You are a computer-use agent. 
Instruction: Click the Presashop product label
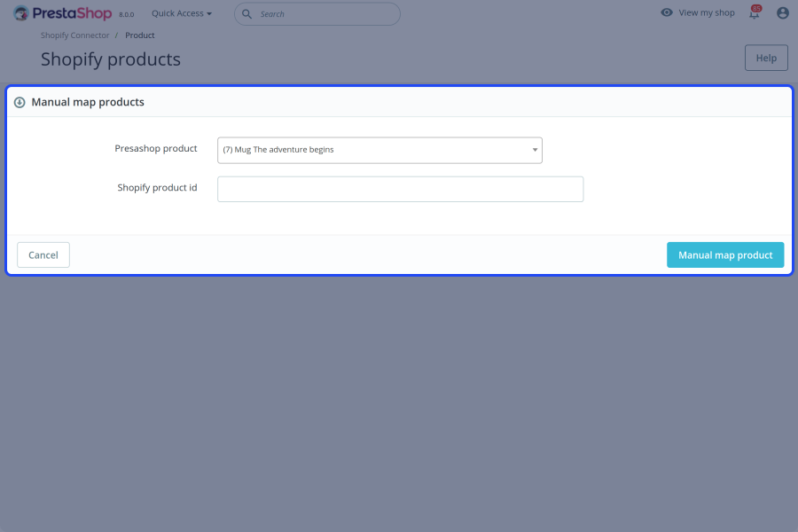pos(156,148)
